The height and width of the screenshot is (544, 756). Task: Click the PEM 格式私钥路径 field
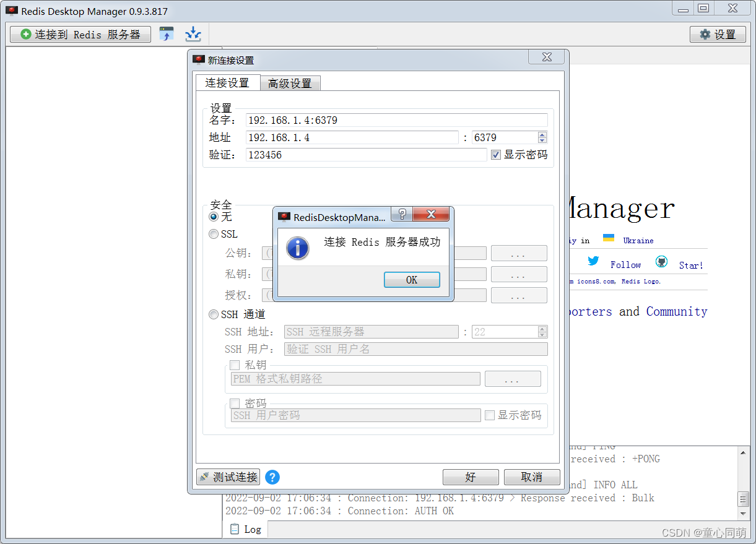355,379
